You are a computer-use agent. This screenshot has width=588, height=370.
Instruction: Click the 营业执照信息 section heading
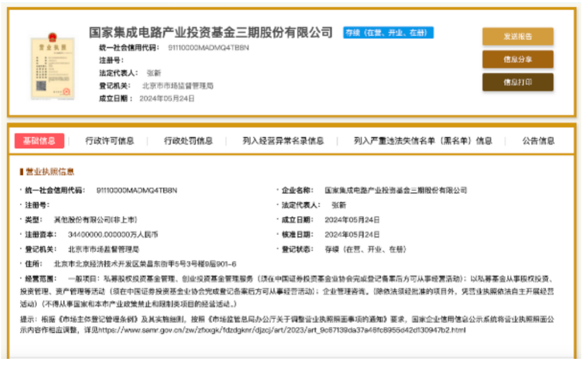click(50, 172)
